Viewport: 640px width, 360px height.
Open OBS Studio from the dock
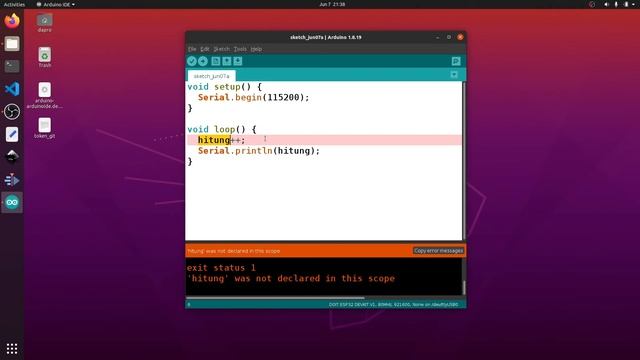[x=12, y=111]
